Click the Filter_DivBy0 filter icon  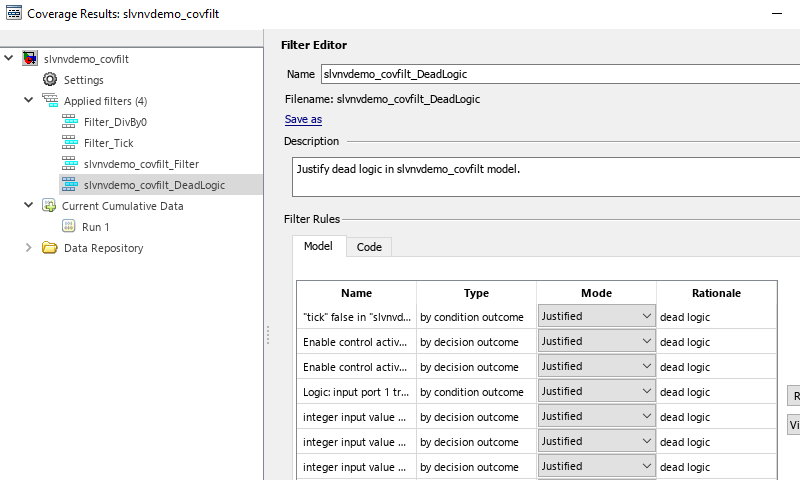[69, 122]
